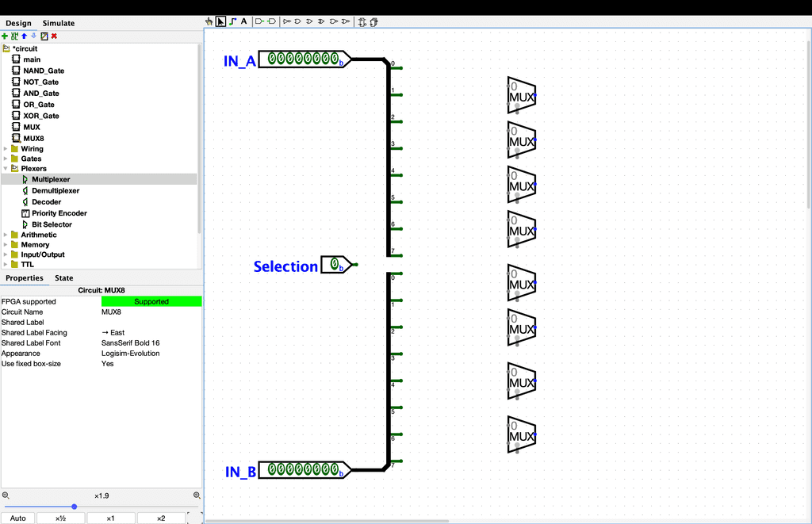Click the green plus add circuit icon
This screenshot has height=524, width=812.
(5, 36)
